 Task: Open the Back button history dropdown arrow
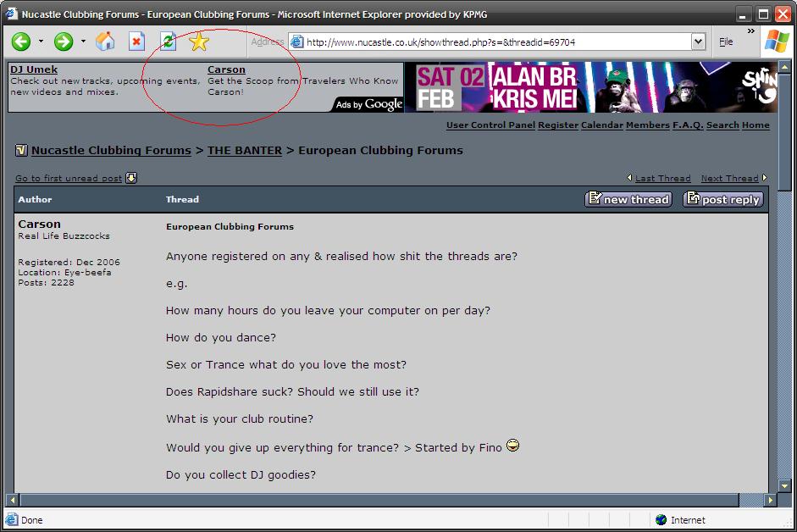pos(41,42)
